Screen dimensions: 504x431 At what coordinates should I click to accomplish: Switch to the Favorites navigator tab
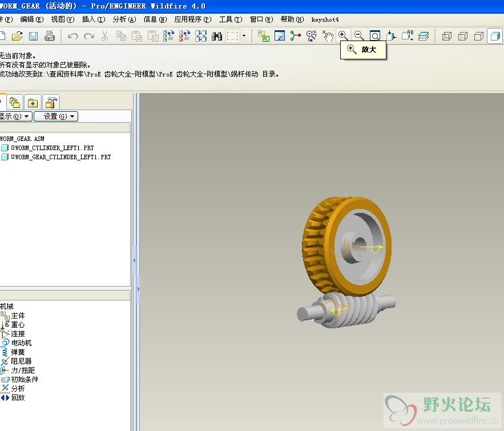pos(33,103)
